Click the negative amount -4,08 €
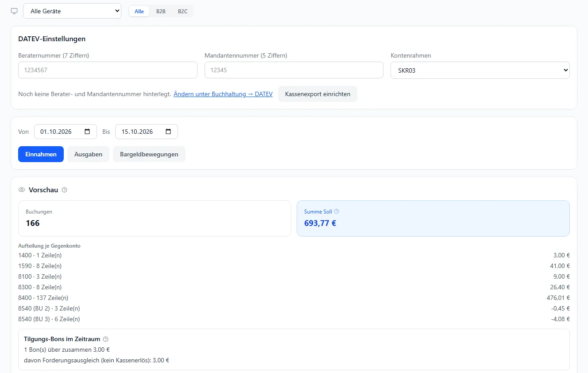588x373 pixels. (560, 319)
